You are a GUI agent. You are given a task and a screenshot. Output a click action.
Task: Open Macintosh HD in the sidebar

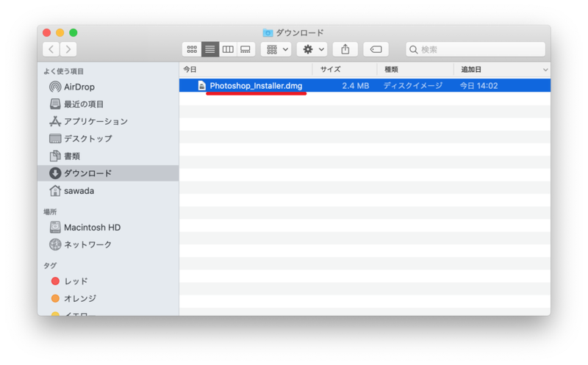tap(108, 228)
